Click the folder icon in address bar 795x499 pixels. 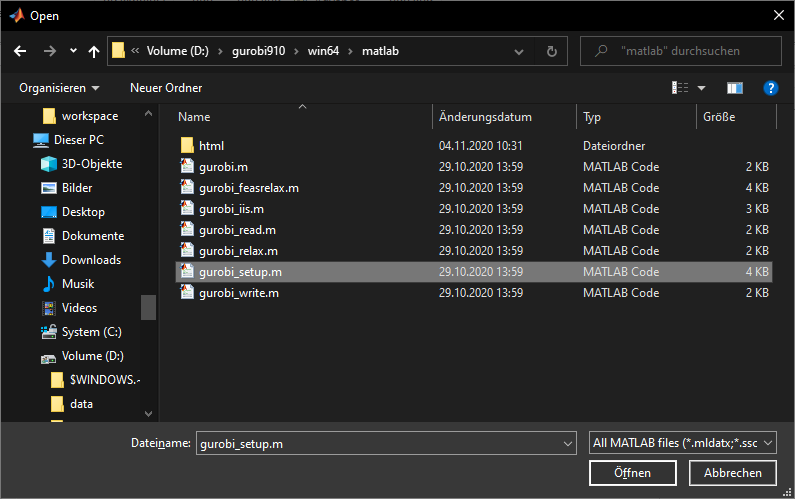tap(118, 51)
